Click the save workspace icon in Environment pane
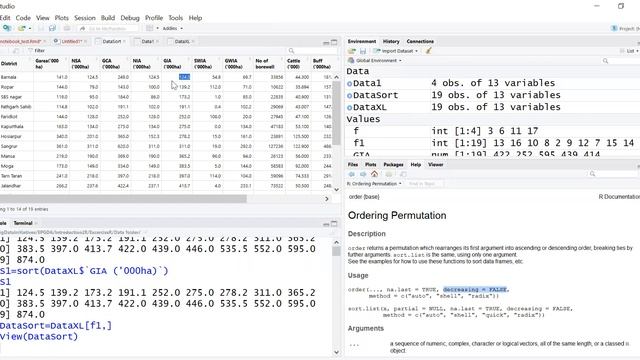 coord(363,51)
